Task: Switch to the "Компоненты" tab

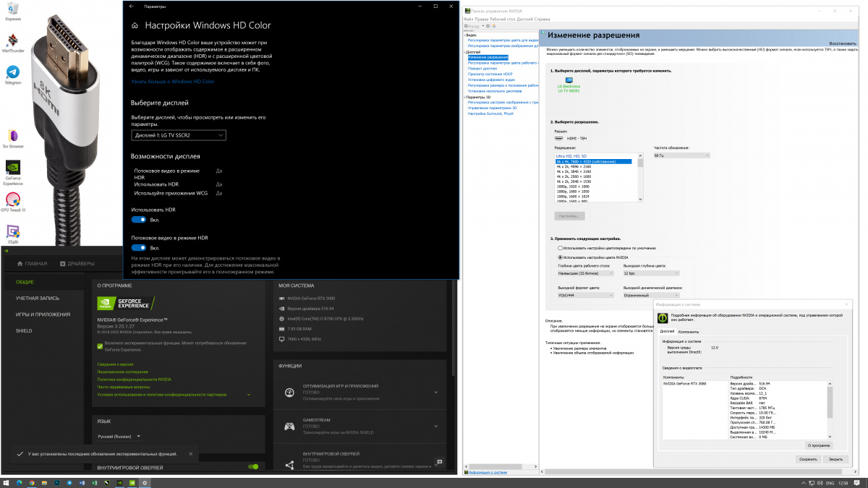Action: [688, 331]
